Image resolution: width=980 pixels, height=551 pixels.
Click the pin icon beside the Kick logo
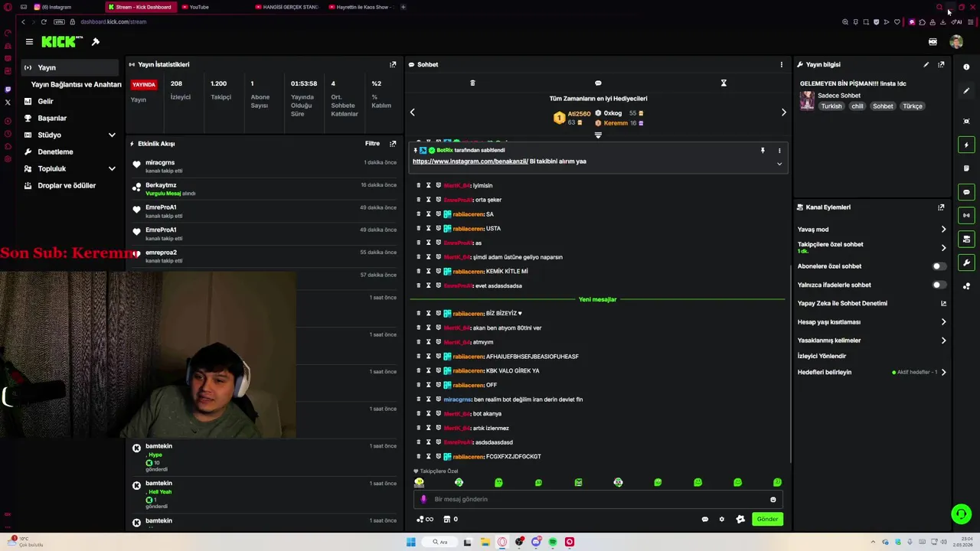coord(96,41)
